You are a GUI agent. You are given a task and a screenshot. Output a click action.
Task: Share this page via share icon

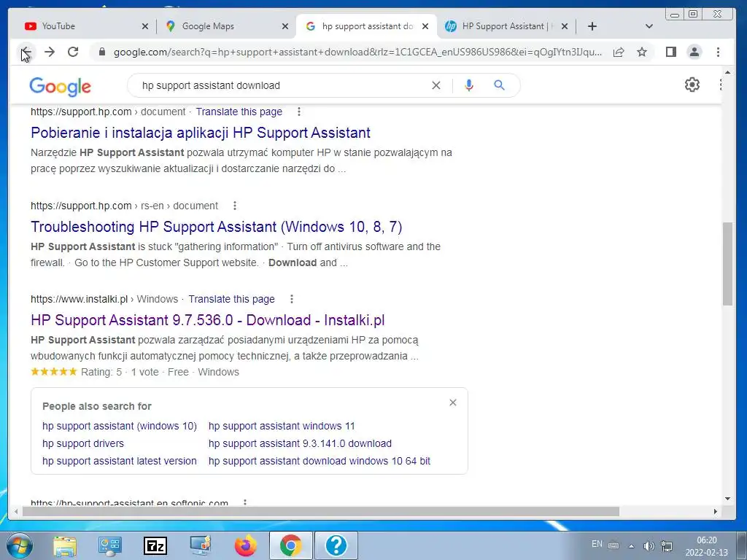point(619,52)
